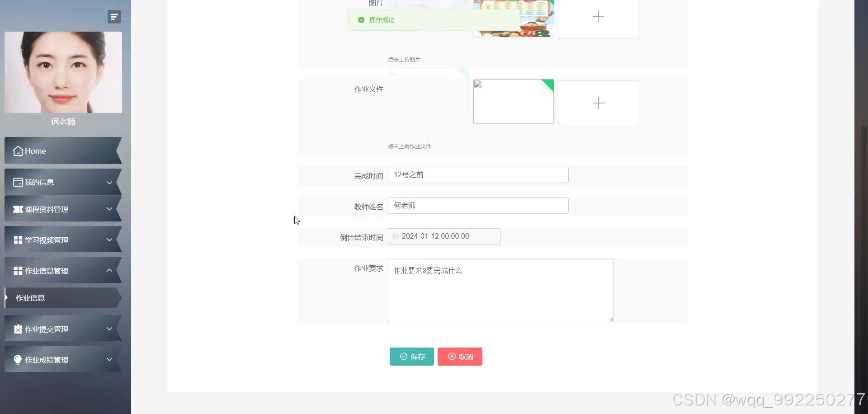Click the 何老师 name under the avatar
The image size is (868, 414).
(63, 122)
